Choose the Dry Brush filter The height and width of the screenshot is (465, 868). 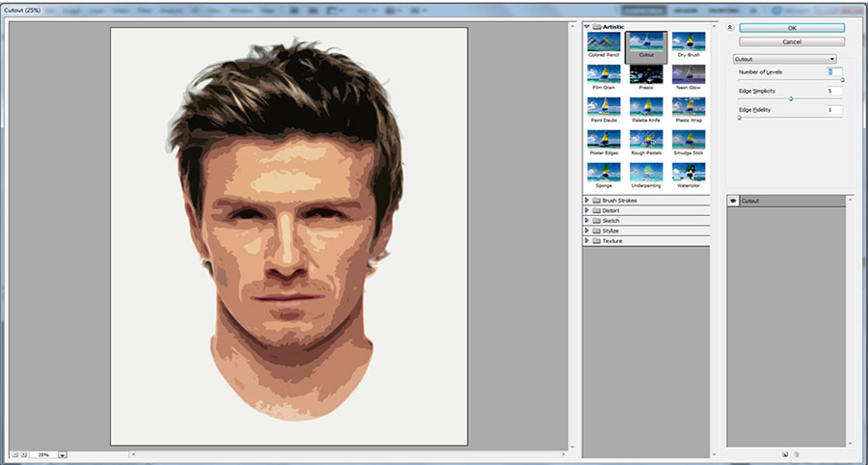(688, 42)
